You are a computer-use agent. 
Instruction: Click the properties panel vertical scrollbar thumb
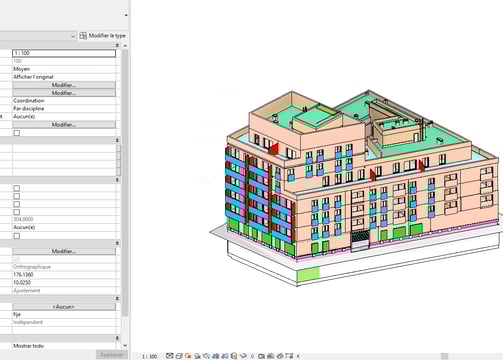tap(125, 183)
